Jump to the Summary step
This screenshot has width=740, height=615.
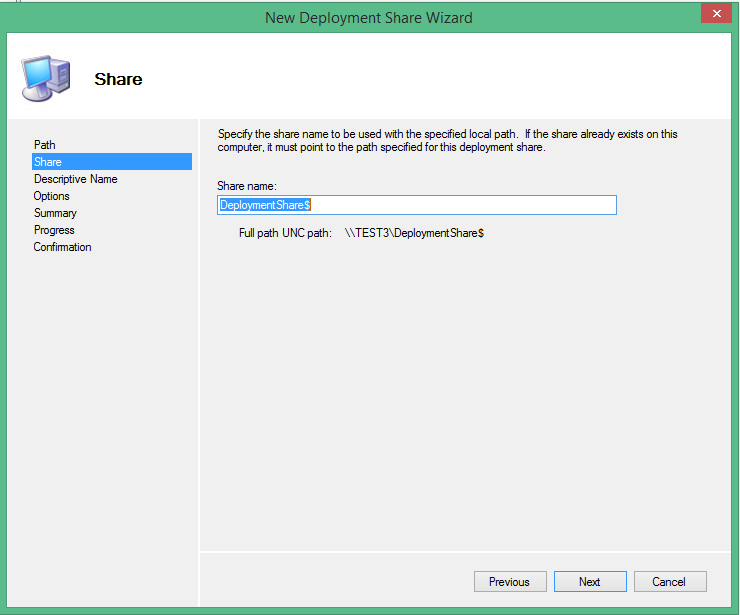tap(55, 213)
